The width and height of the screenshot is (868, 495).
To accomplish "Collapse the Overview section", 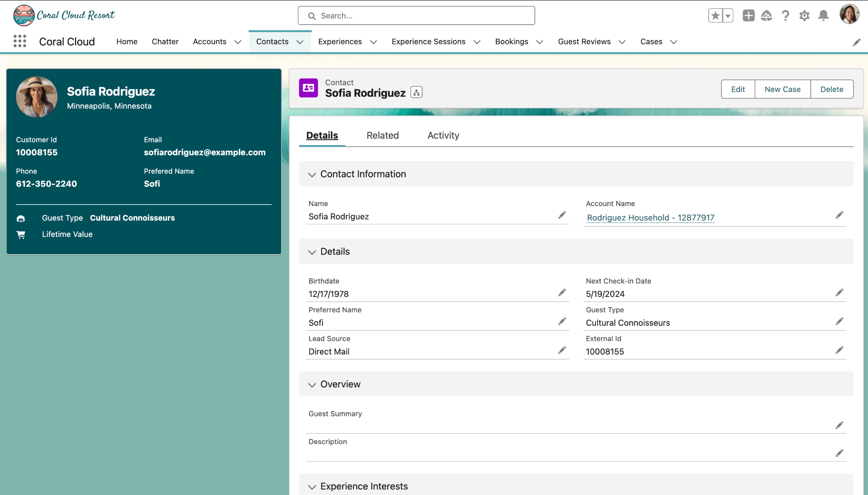I will (312, 385).
